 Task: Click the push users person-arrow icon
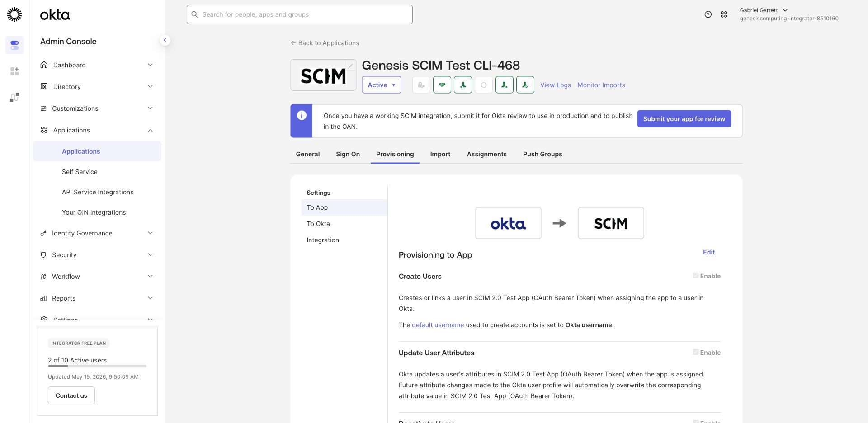[505, 85]
